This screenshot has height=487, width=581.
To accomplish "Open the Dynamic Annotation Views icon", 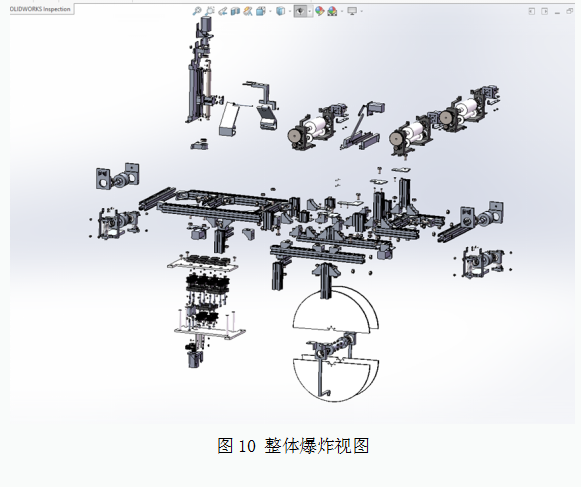I will 248,11.
